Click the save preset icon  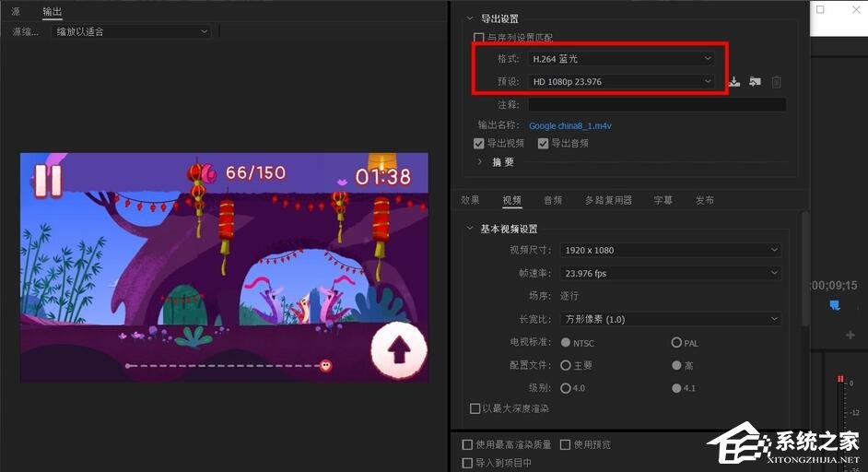tap(734, 82)
